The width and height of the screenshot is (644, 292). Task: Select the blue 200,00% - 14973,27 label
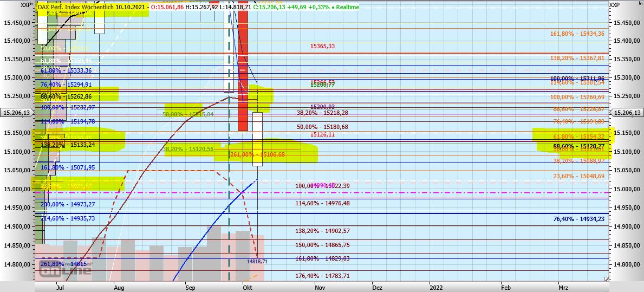click(68, 204)
